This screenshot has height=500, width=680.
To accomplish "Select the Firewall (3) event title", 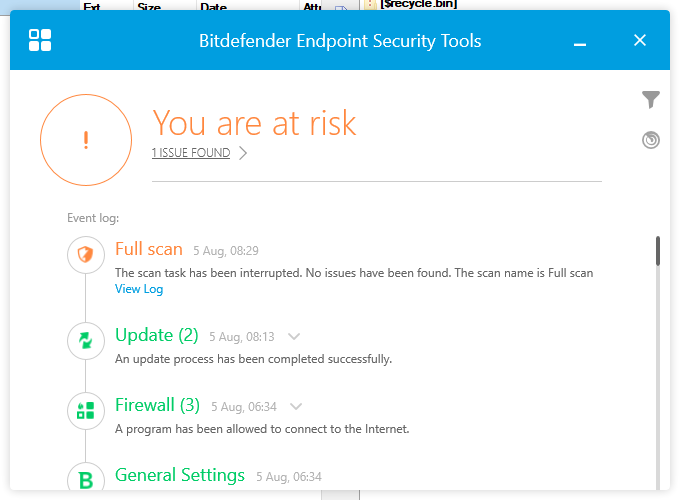I will click(x=158, y=405).
